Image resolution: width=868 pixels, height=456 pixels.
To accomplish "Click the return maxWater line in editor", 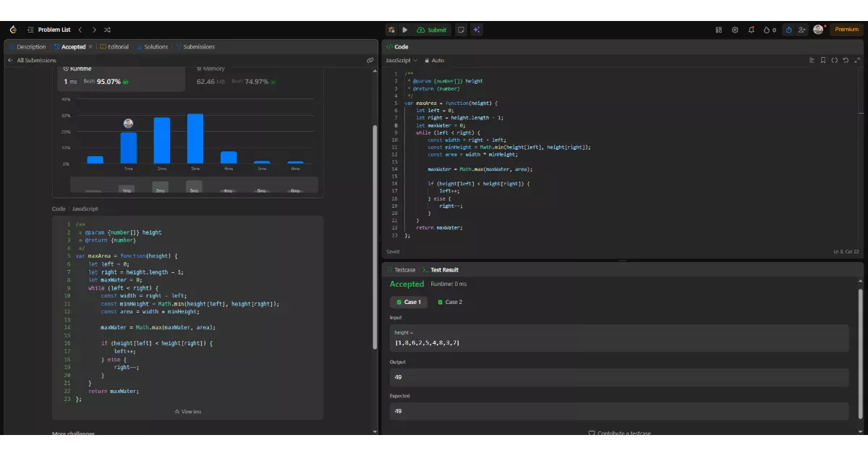I will pos(439,227).
